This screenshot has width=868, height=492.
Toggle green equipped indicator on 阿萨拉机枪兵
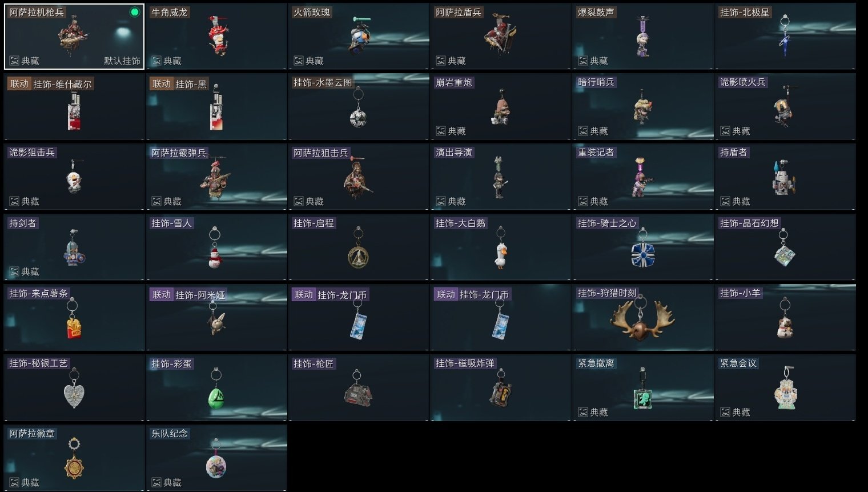coord(134,12)
